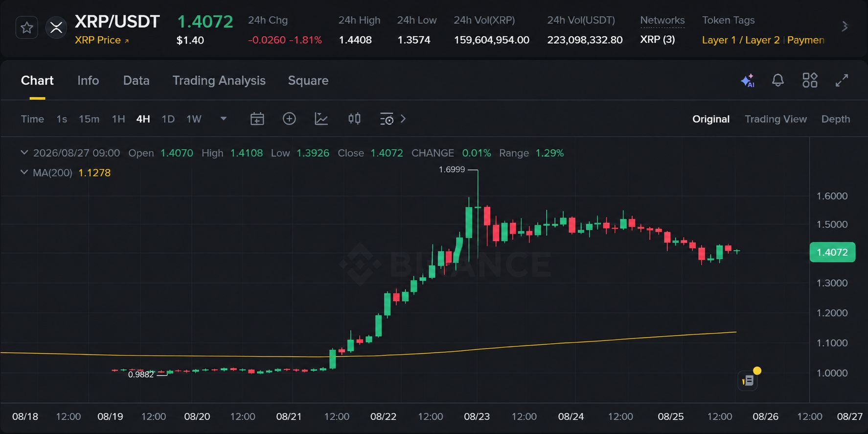Click the 24h Vol(XRP) value 159,604,954.00
The height and width of the screenshot is (434, 868).
(492, 40)
